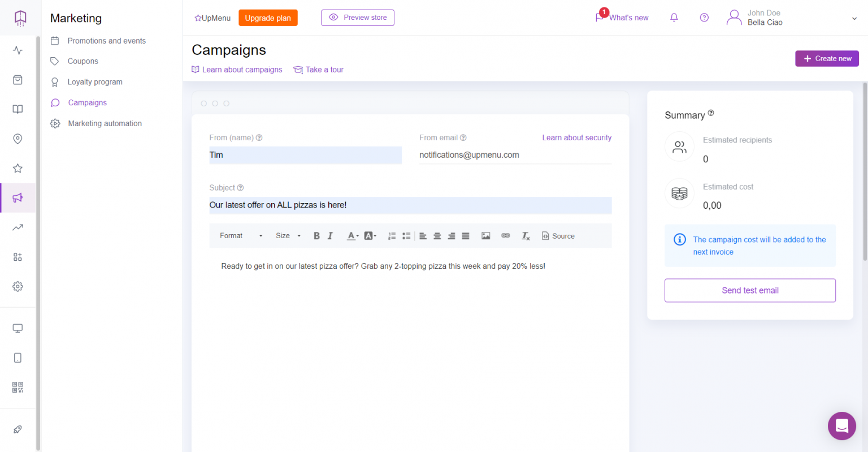This screenshot has width=868, height=452.
Task: Open the Size dropdown in the editor
Action: click(285, 235)
